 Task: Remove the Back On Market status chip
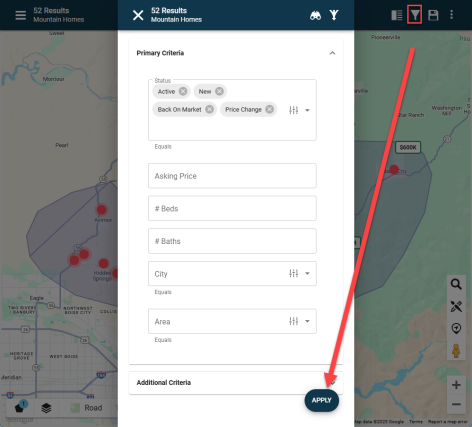[x=209, y=109]
